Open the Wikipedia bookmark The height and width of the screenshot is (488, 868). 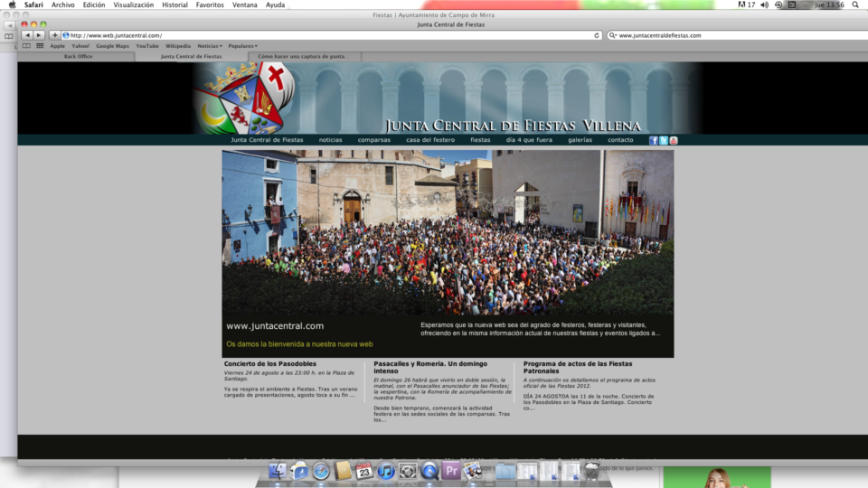pos(178,46)
